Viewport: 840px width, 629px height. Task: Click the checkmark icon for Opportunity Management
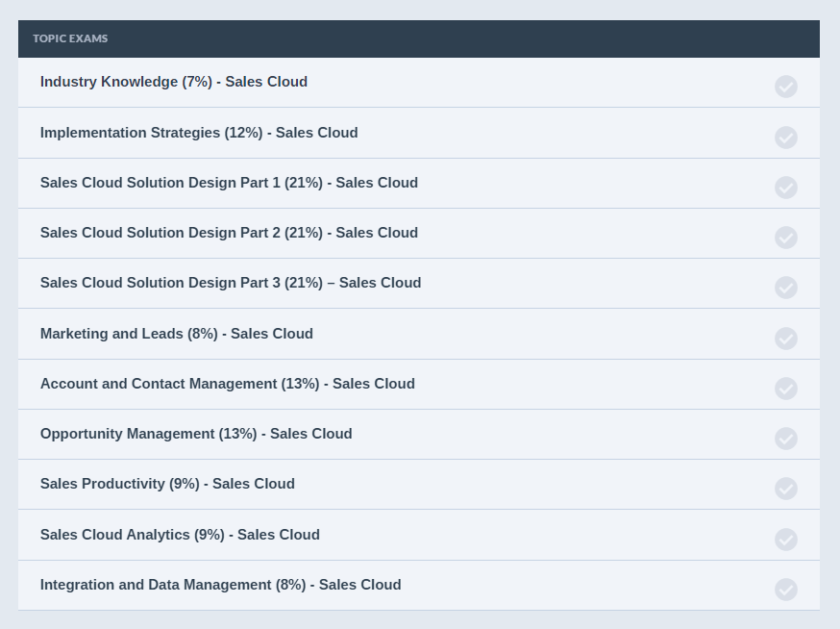tap(786, 439)
